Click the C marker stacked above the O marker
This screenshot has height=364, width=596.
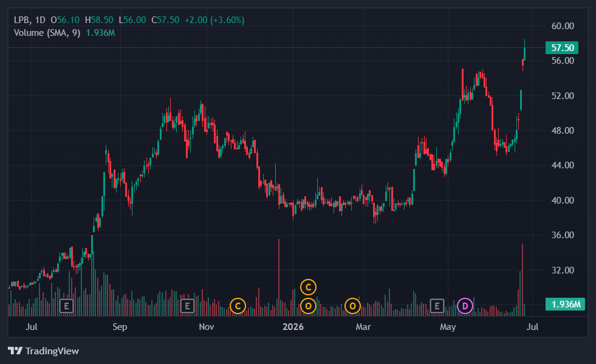[x=308, y=287]
